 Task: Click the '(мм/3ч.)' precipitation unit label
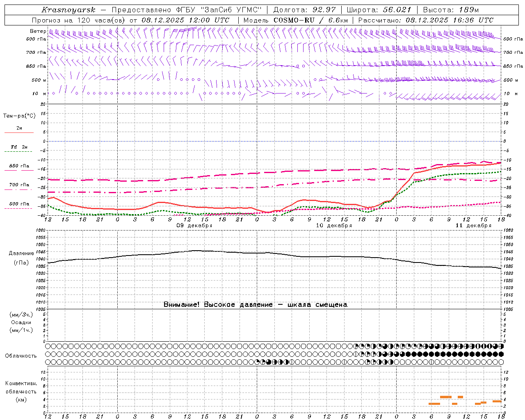[x=21, y=315]
